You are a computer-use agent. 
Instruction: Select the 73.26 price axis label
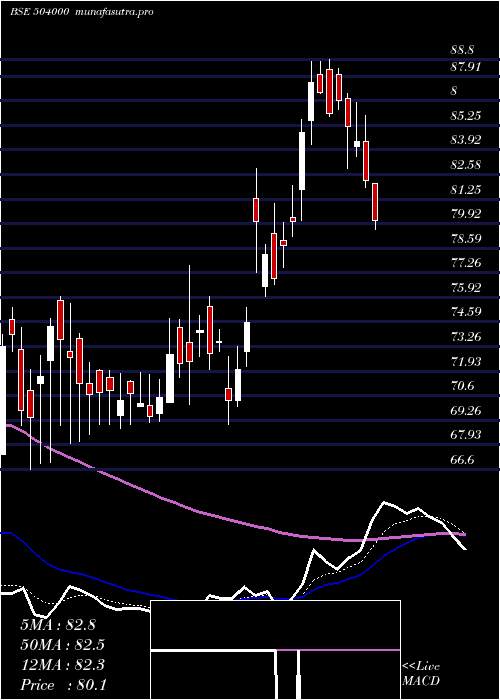466,337
